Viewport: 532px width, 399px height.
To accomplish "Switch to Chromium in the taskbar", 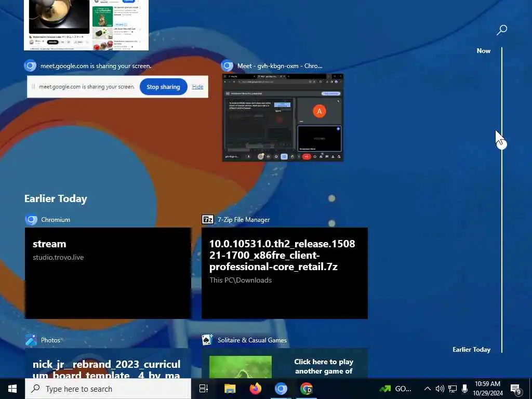I will 281,389.
